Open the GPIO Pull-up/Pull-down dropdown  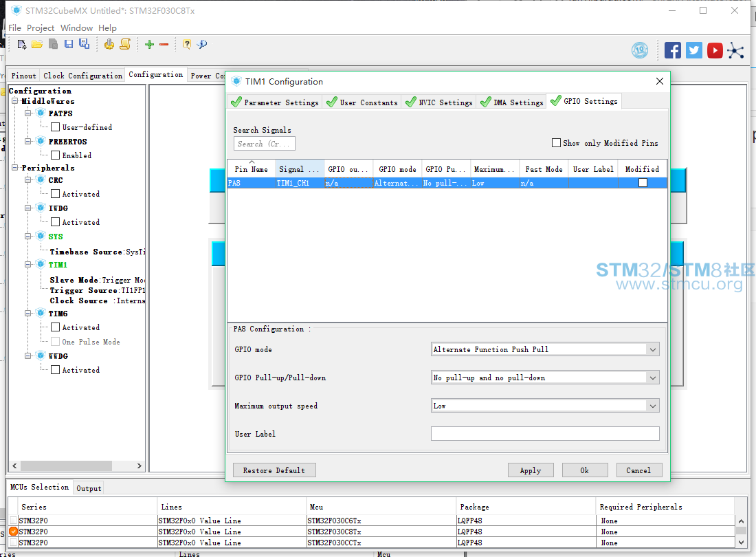point(652,378)
